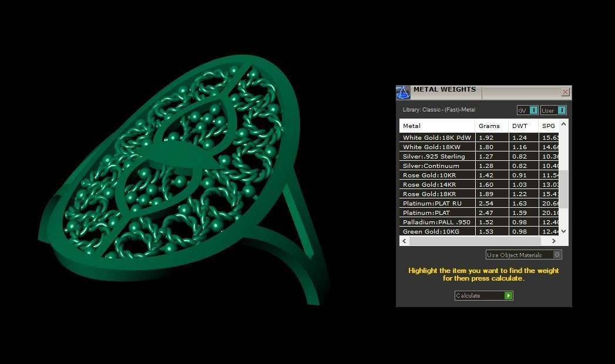Click the 1.53 grams cell
615x364 pixels.
(492, 231)
